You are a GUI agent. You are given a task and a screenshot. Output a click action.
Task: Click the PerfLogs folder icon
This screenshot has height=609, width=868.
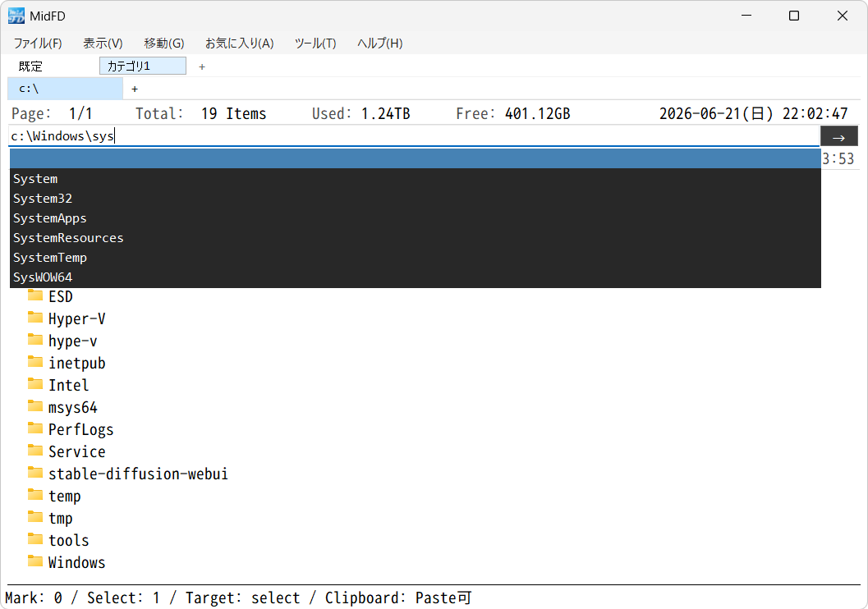[x=34, y=428]
